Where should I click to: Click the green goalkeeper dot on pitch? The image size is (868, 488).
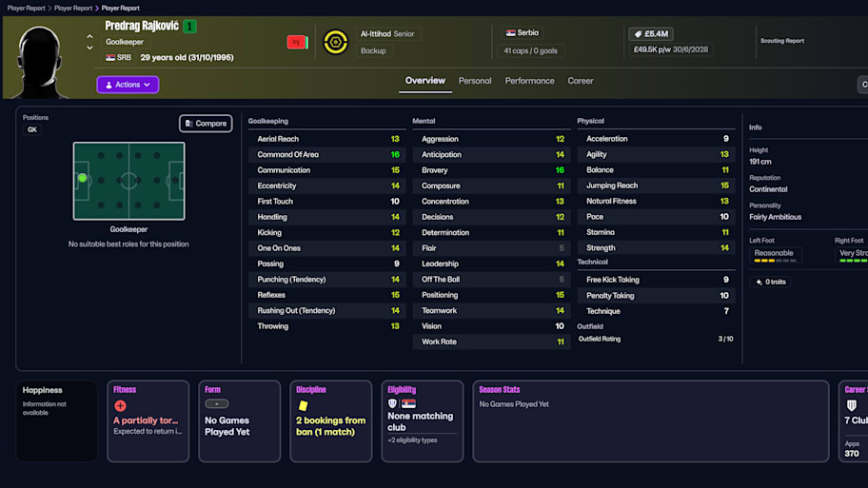coord(83,178)
